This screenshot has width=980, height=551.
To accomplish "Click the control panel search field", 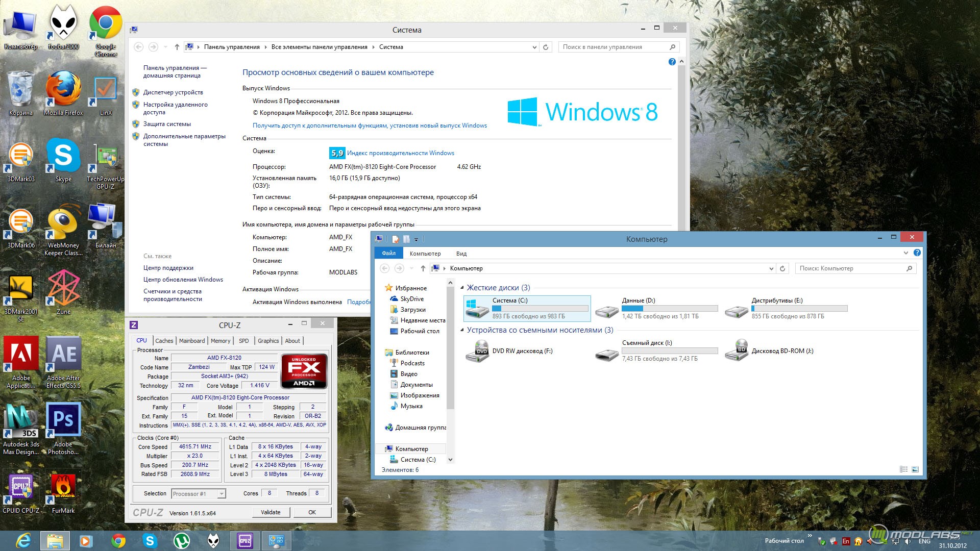I will 619,47.
